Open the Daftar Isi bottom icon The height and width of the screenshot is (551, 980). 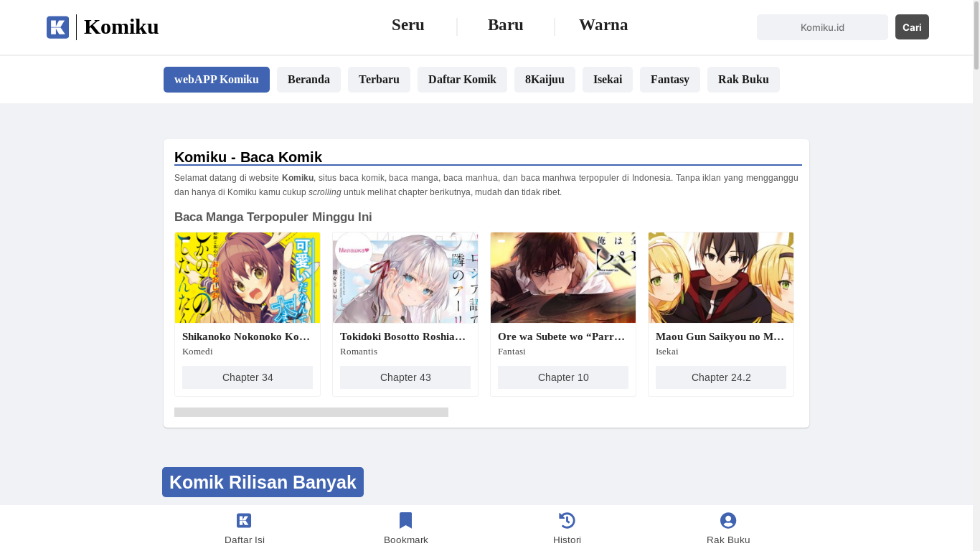[244, 521]
